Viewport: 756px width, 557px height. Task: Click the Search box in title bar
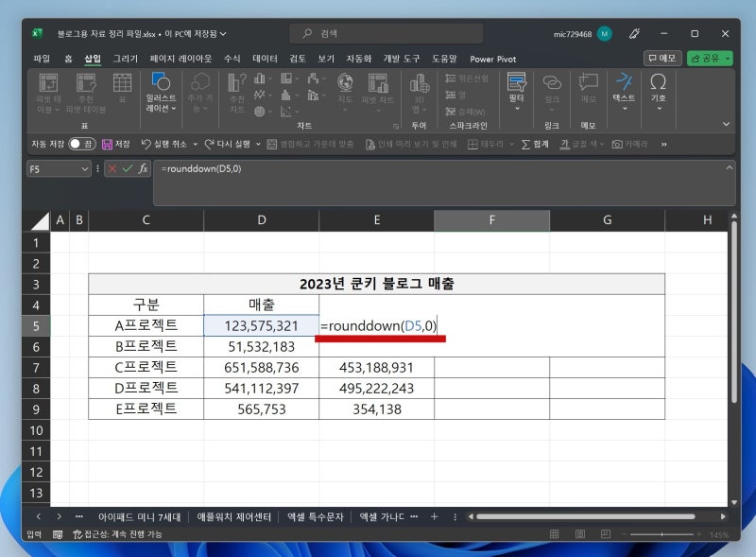pyautogui.click(x=386, y=33)
